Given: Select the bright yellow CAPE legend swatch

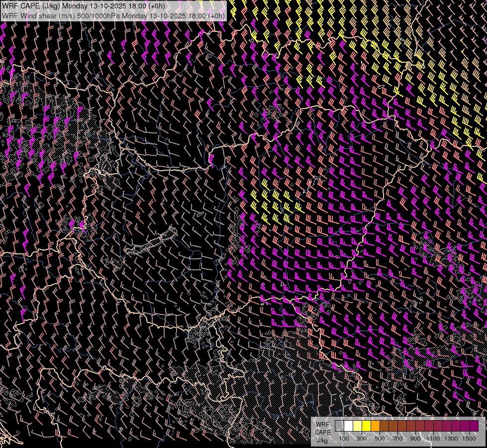Looking at the screenshot, I should click(366, 426).
